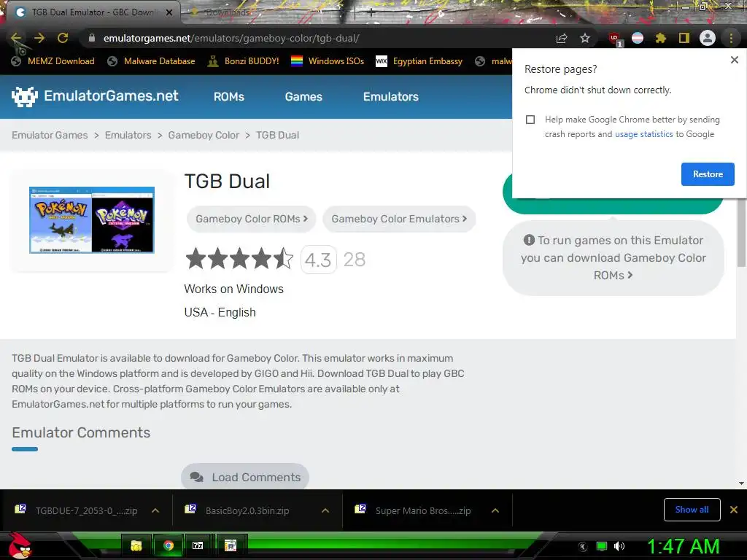
Task: Open the Malware Database bookmark
Action: 152,61
